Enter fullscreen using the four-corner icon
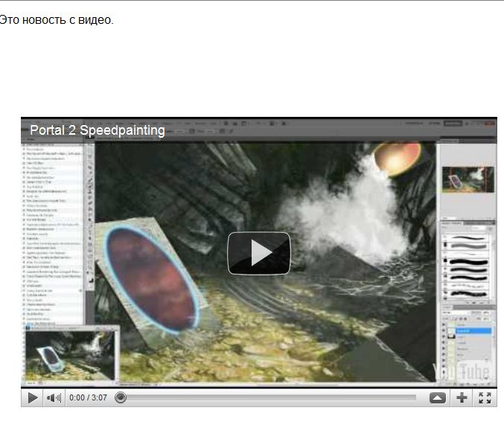Viewport: 504px width, 425px height. pos(485,398)
